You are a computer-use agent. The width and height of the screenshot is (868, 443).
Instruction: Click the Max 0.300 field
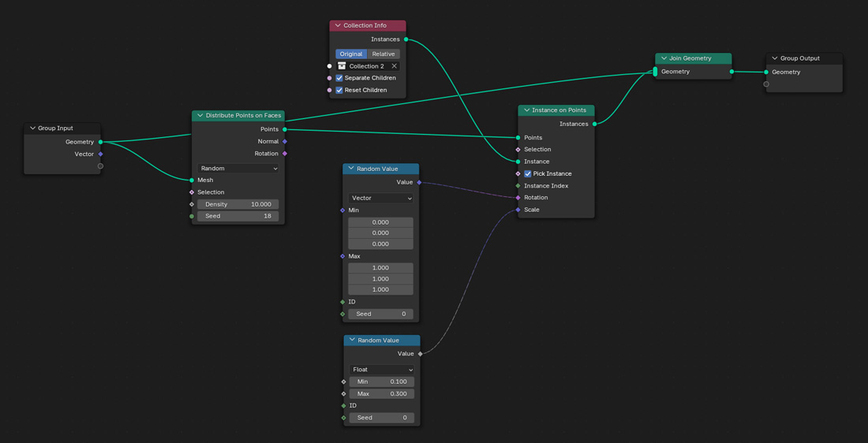(382, 394)
